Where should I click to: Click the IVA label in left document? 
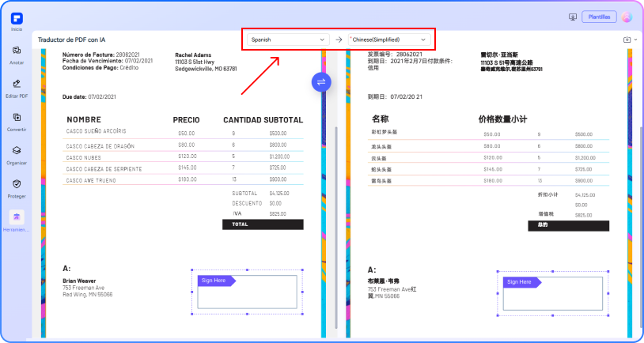pyautogui.click(x=237, y=213)
